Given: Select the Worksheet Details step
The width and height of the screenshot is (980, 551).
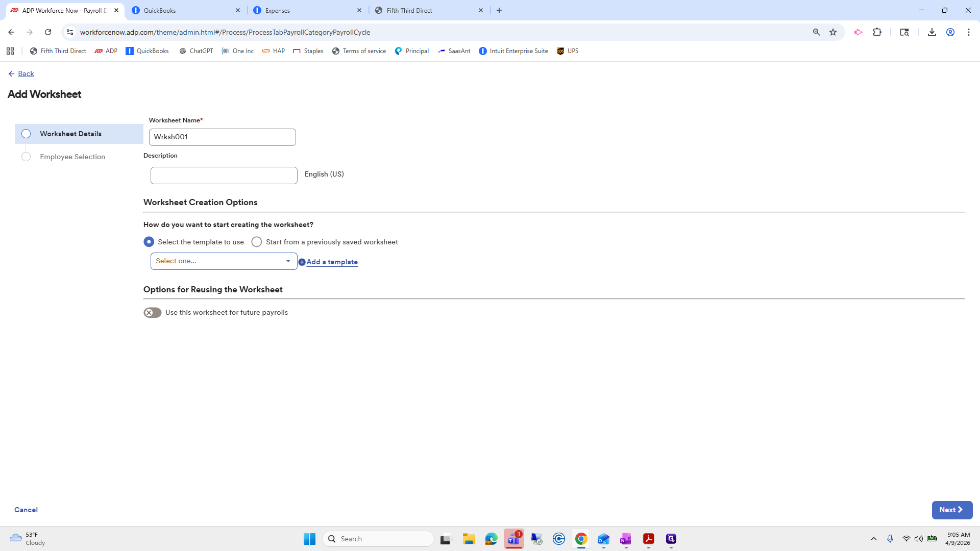Looking at the screenshot, I should (79, 134).
